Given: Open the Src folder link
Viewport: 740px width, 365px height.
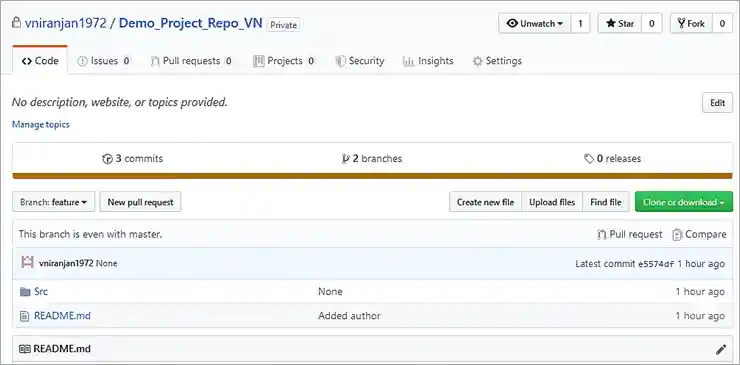Looking at the screenshot, I should click(41, 292).
